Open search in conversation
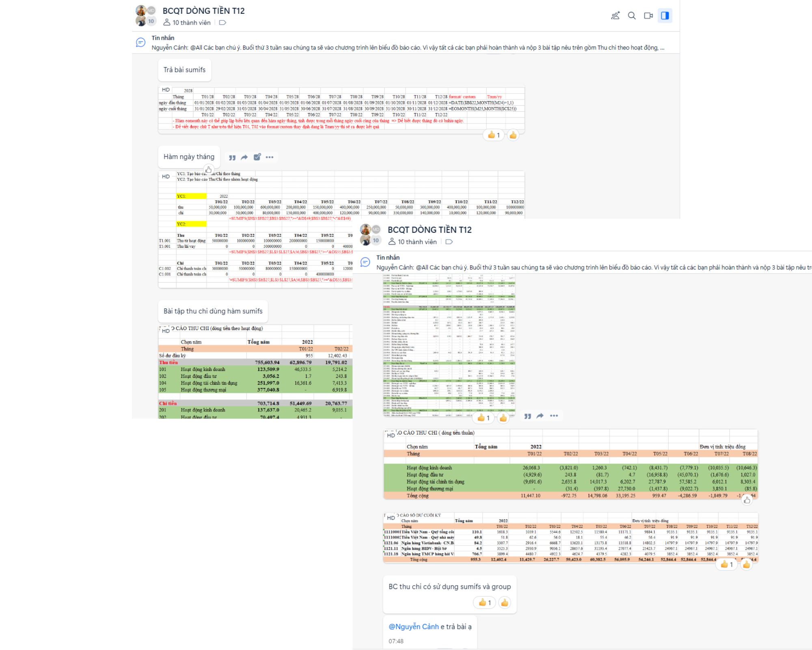812x650 pixels. pos(632,16)
